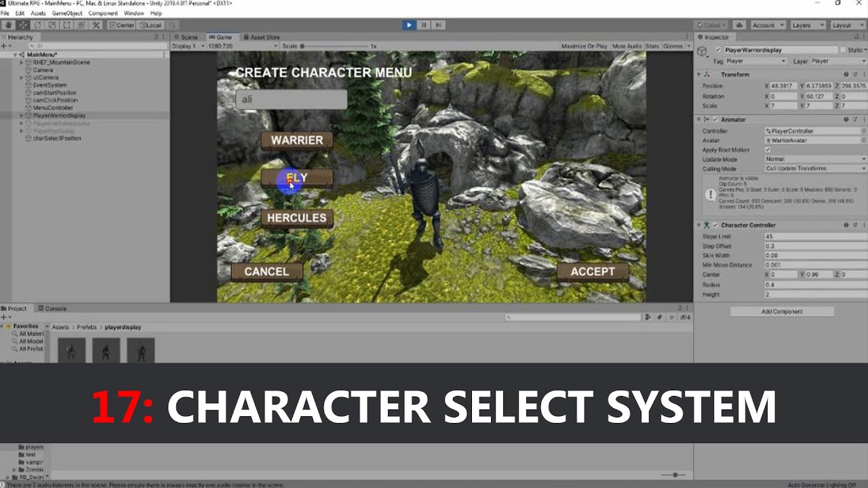Screen dimensions: 868x488
Task: Open Transform component help icon
Action: 846,75
